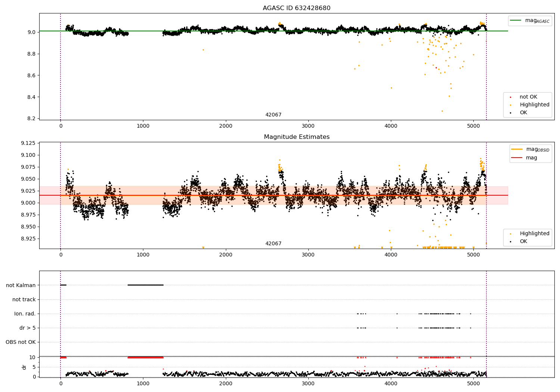Click the dr axis tick label 10

[32, 357]
